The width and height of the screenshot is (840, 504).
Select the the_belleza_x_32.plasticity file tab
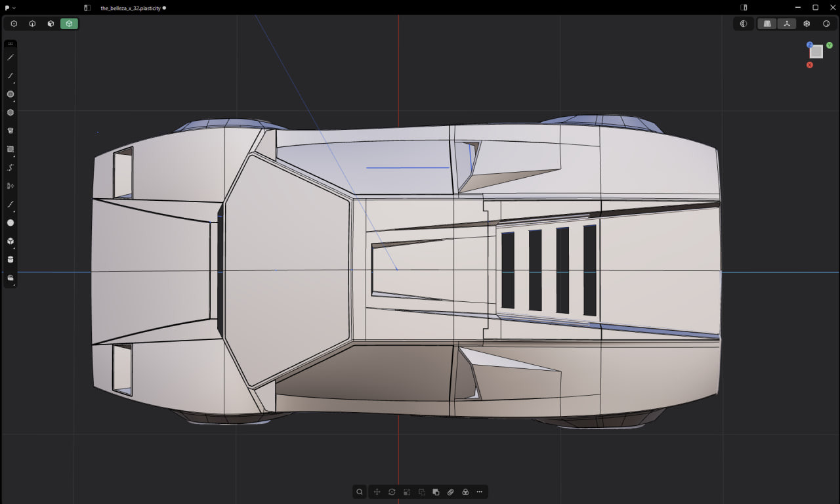coord(130,8)
